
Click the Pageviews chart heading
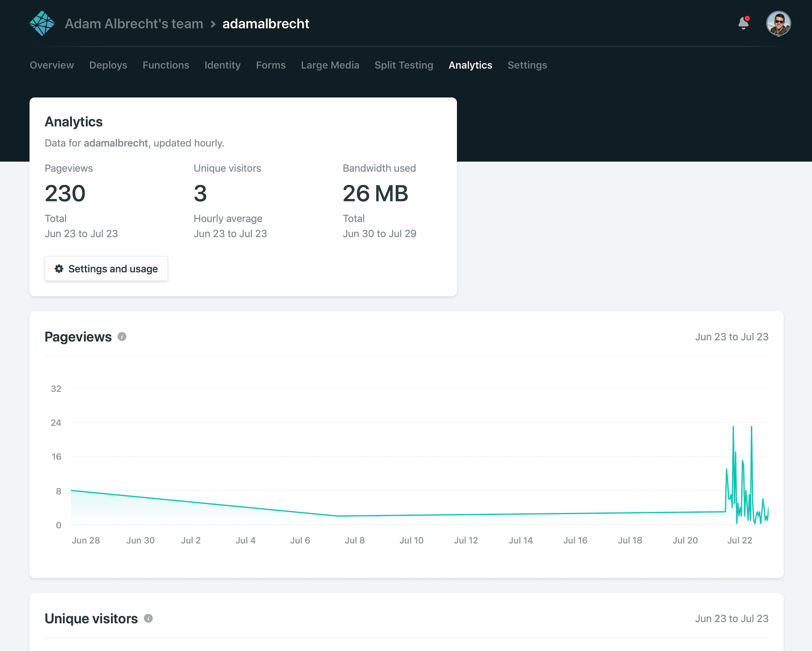click(x=78, y=337)
